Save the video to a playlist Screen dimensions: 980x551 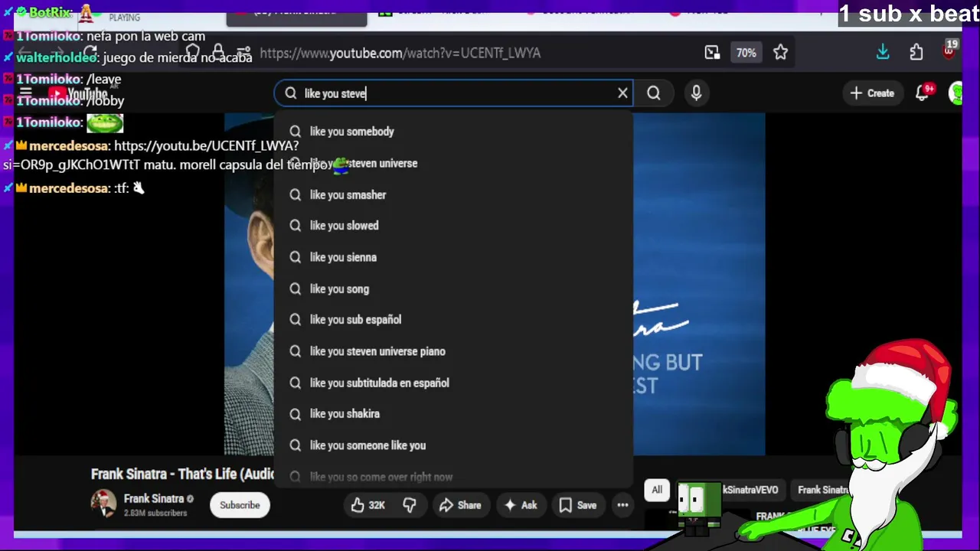coord(578,505)
